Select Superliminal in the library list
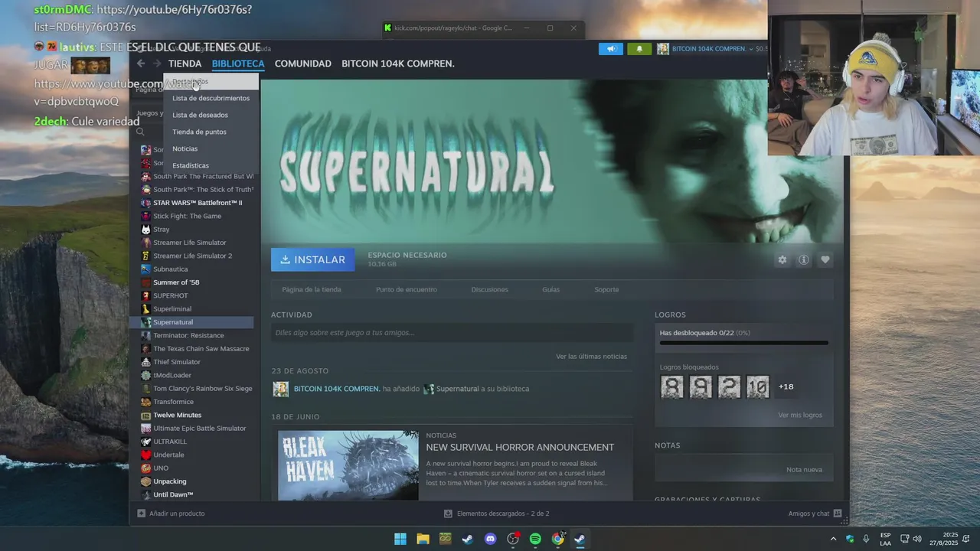The height and width of the screenshot is (551, 980). tap(172, 309)
